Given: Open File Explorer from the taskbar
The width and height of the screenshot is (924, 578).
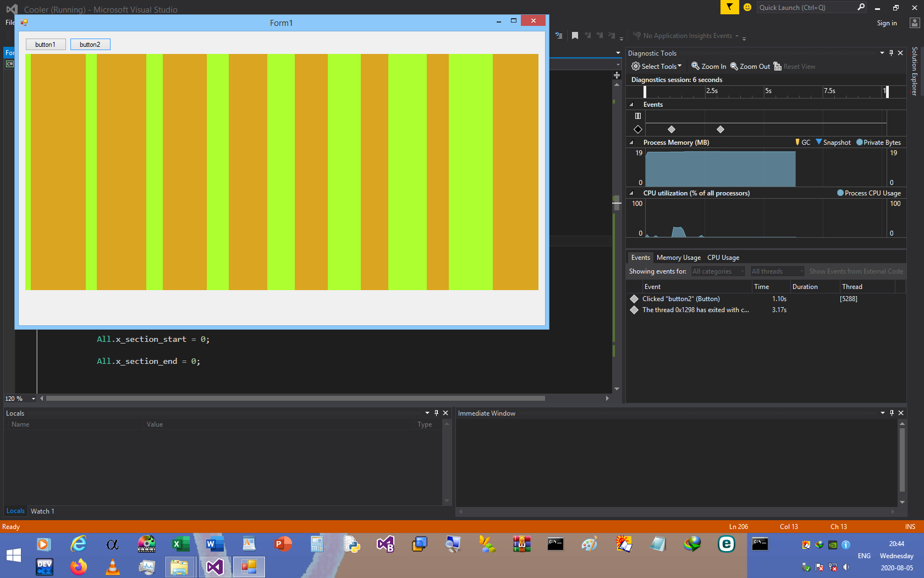Looking at the screenshot, I should pyautogui.click(x=180, y=566).
